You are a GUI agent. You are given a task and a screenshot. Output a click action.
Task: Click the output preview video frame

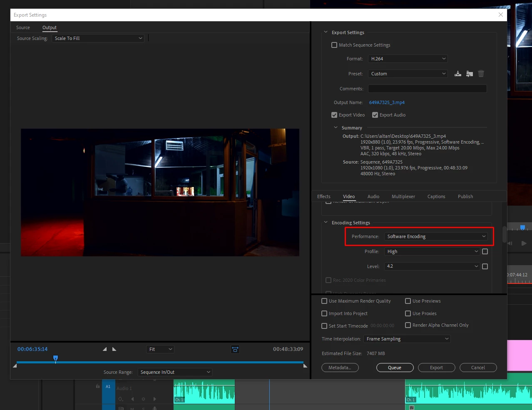coord(160,192)
